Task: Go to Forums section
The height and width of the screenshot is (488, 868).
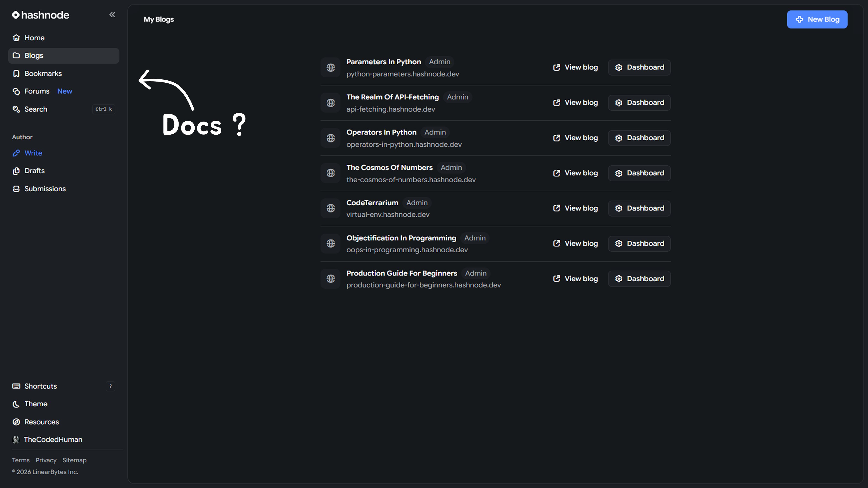Action: pyautogui.click(x=37, y=91)
